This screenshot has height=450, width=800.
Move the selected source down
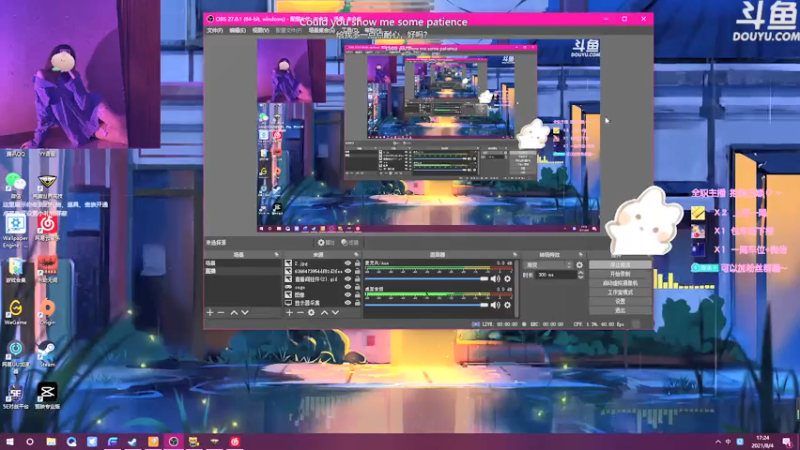click(335, 312)
